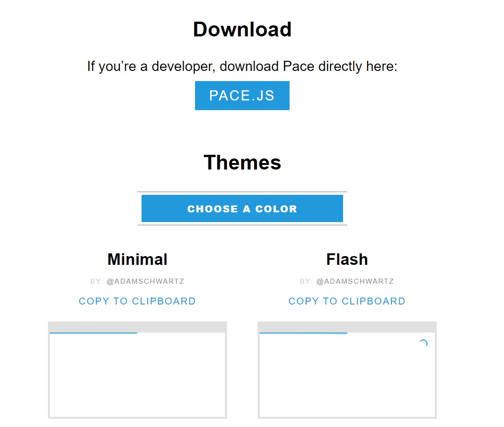
Task: Click the BY: label under Minimal
Action: (97, 281)
